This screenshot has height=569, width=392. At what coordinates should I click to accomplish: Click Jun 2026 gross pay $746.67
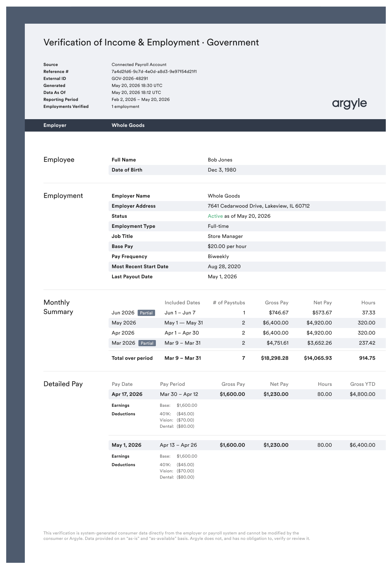(x=279, y=313)
